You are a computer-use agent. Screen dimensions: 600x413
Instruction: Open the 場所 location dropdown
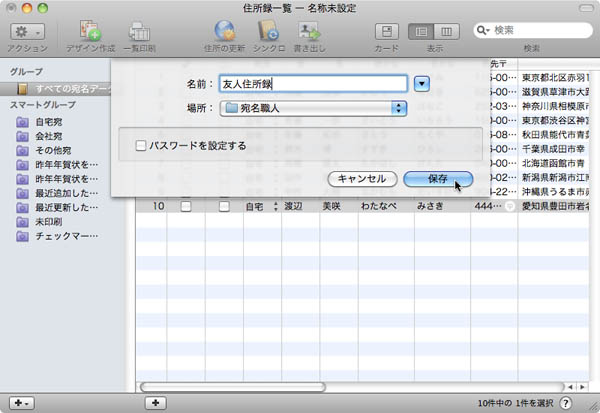coord(314,107)
